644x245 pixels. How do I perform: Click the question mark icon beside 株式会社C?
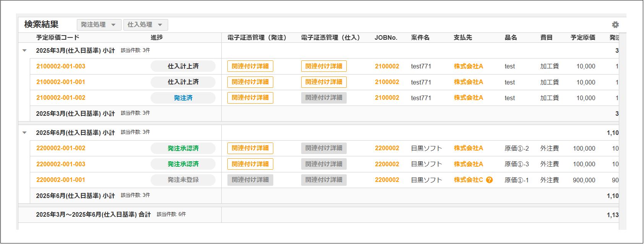[x=489, y=180]
